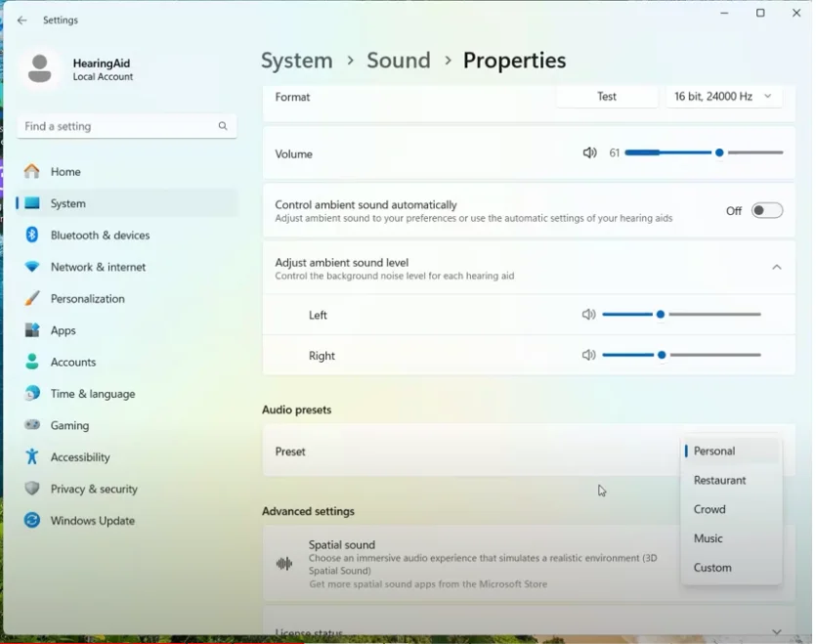Open Get more spatial sound apps link
816x644 pixels.
click(428, 584)
